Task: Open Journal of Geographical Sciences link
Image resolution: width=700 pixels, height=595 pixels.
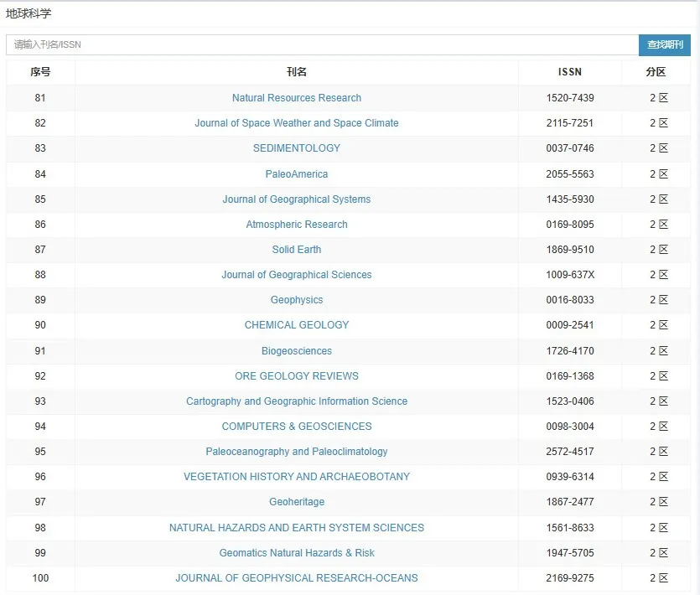Action: pos(297,275)
